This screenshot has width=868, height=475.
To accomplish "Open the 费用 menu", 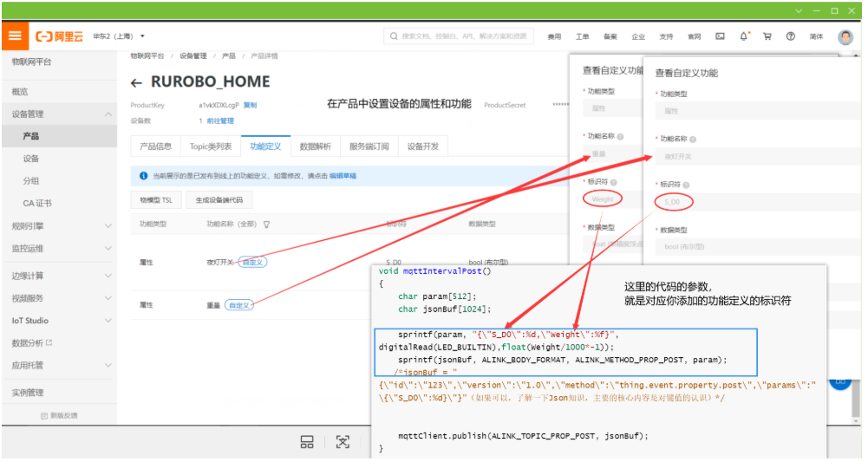I will (x=554, y=36).
